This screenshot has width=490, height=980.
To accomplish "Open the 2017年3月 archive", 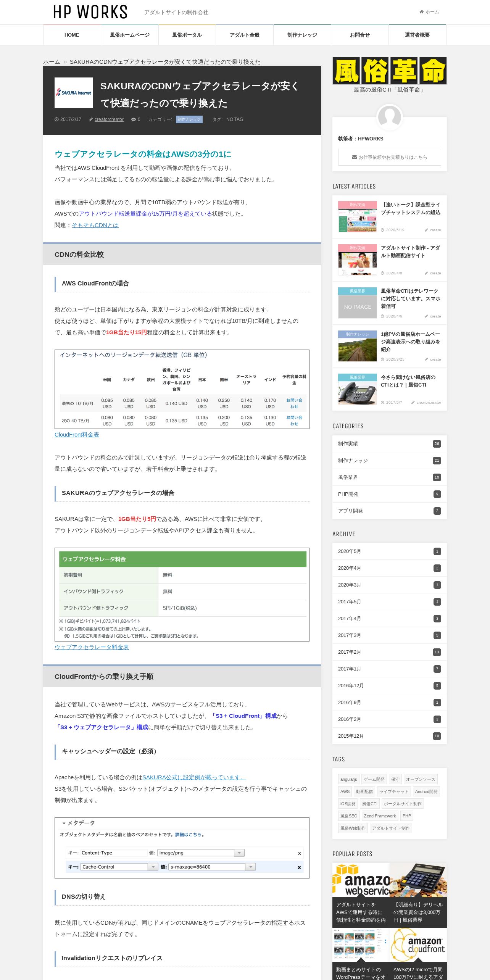I will tap(389, 635).
